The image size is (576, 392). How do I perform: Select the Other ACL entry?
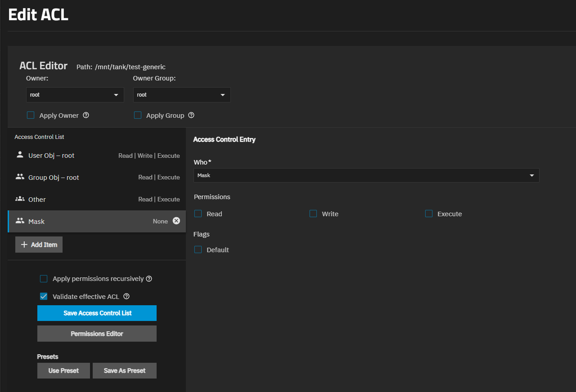coord(97,199)
